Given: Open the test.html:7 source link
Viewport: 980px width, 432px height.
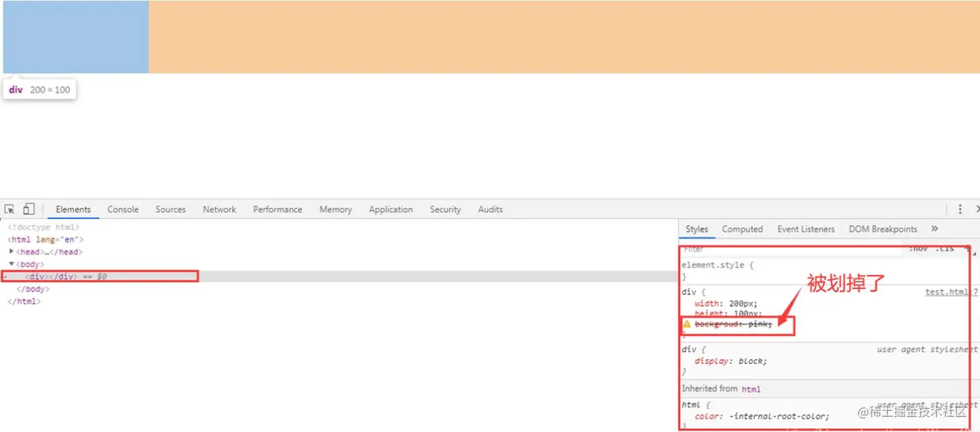Looking at the screenshot, I should [951, 292].
